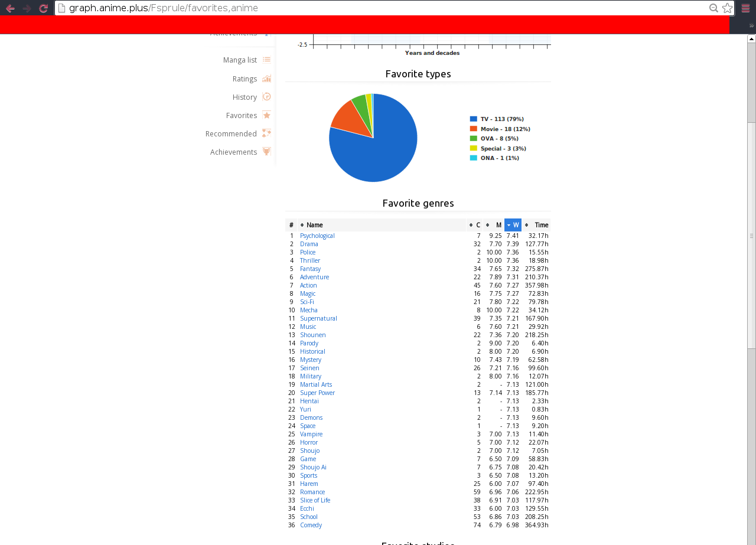
Task: Click the Favorites star icon in sidebar
Action: 267,115
